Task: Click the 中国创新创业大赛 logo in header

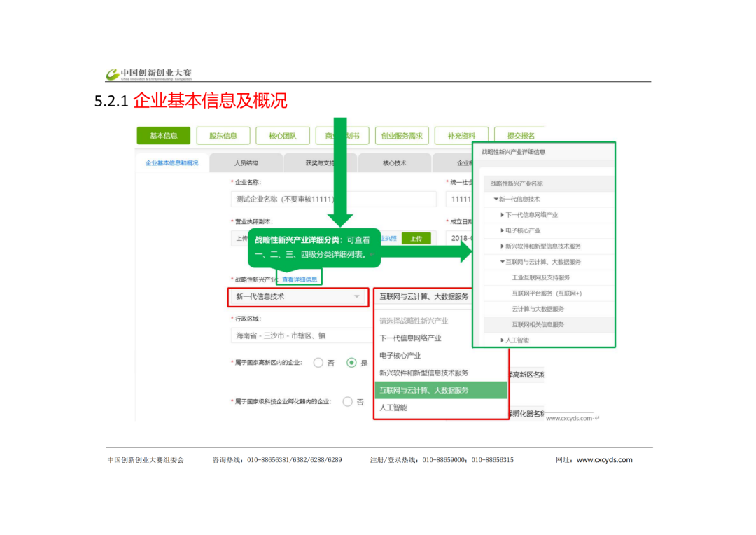Action: click(148, 74)
